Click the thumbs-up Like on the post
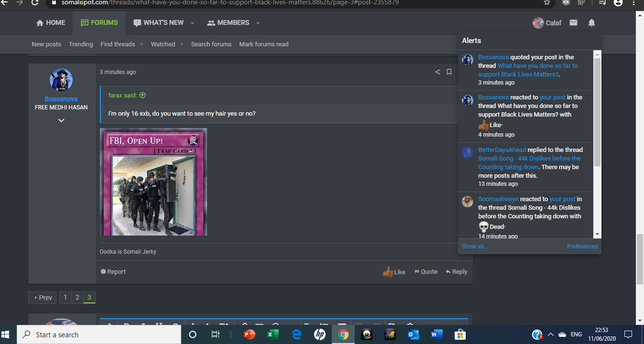This screenshot has height=344, width=644. click(x=394, y=272)
